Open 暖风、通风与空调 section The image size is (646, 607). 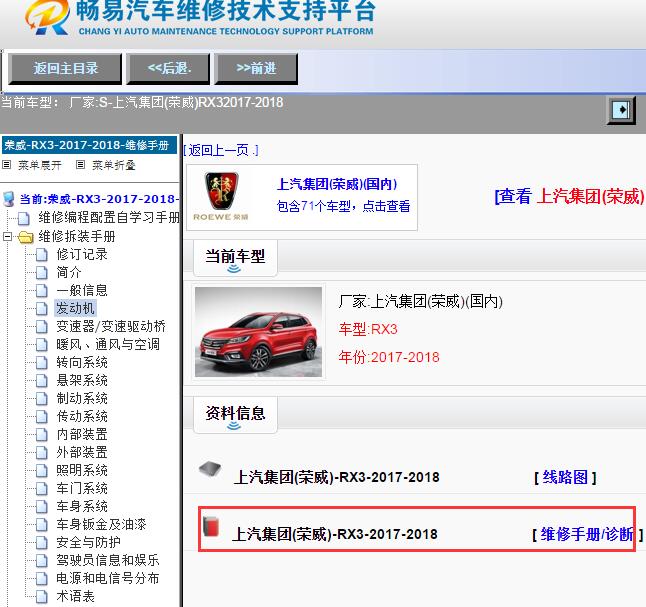pos(108,344)
